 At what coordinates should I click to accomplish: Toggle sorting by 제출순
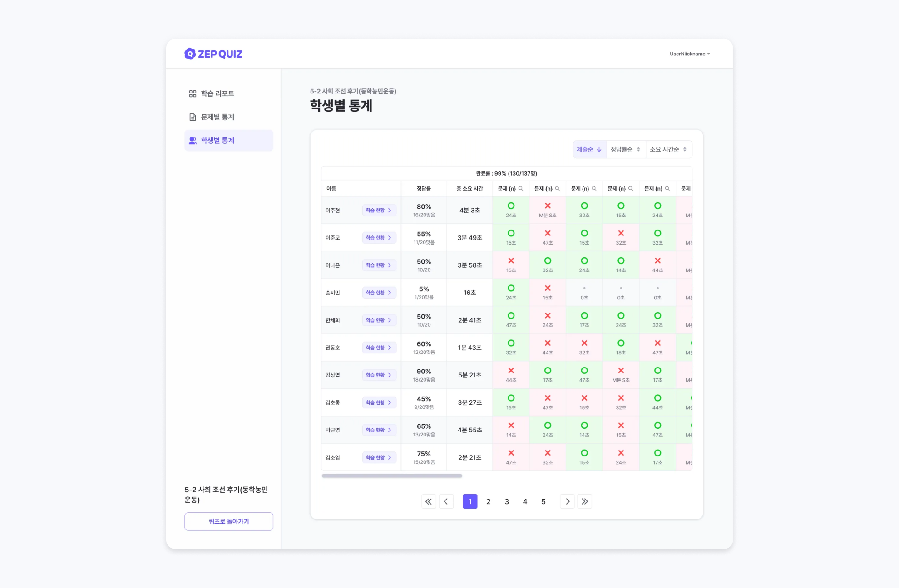589,149
